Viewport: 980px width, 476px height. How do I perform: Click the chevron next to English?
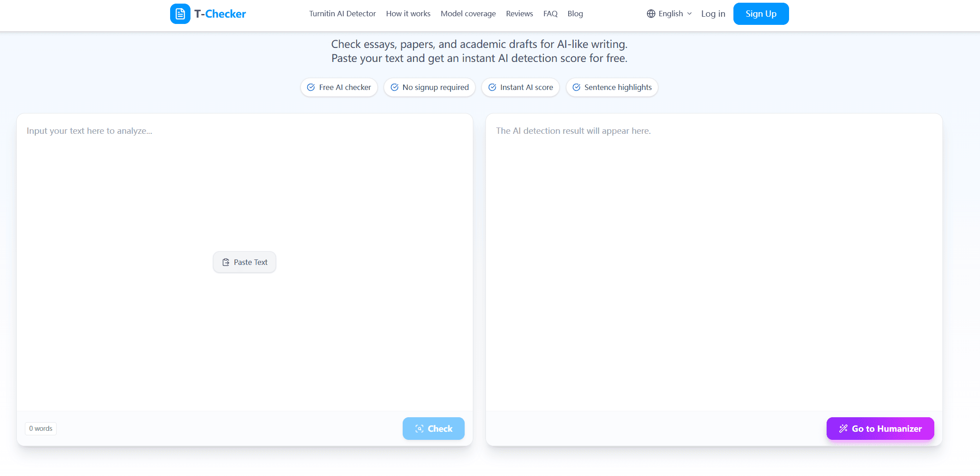pyautogui.click(x=690, y=14)
